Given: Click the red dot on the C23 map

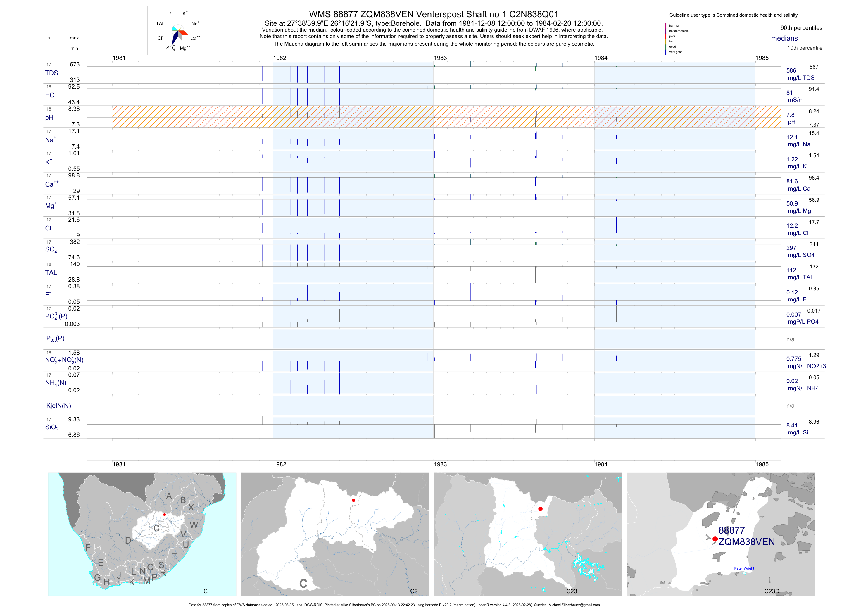Looking at the screenshot, I should point(540,509).
